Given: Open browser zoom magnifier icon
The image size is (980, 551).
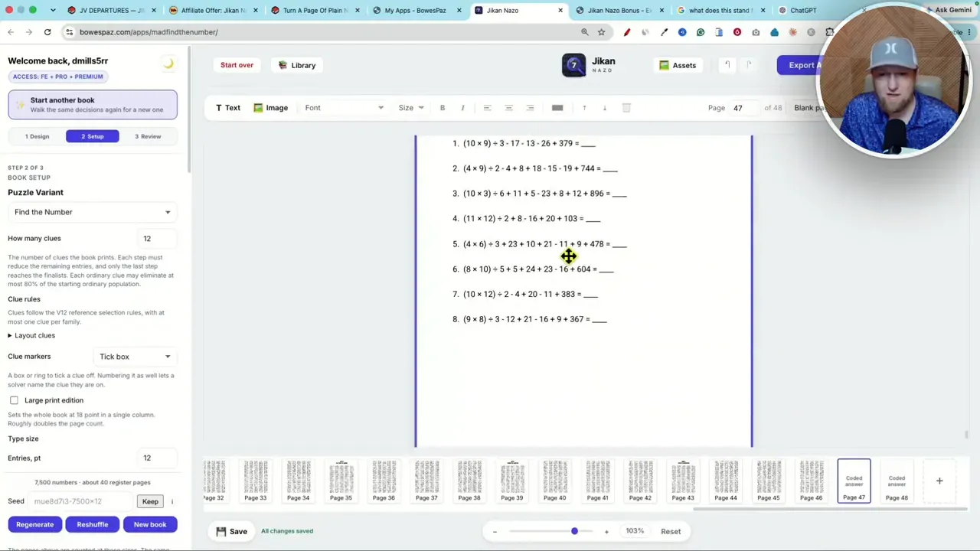Looking at the screenshot, I should [584, 32].
